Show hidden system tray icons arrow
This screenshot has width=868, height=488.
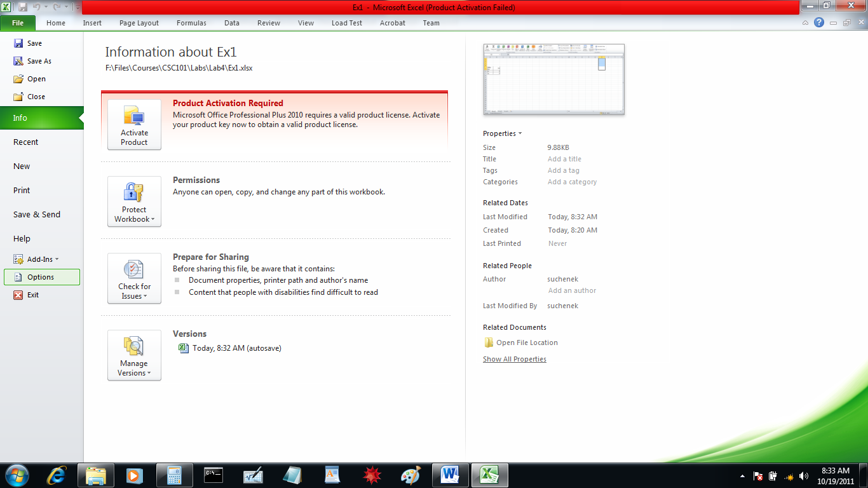tap(742, 476)
